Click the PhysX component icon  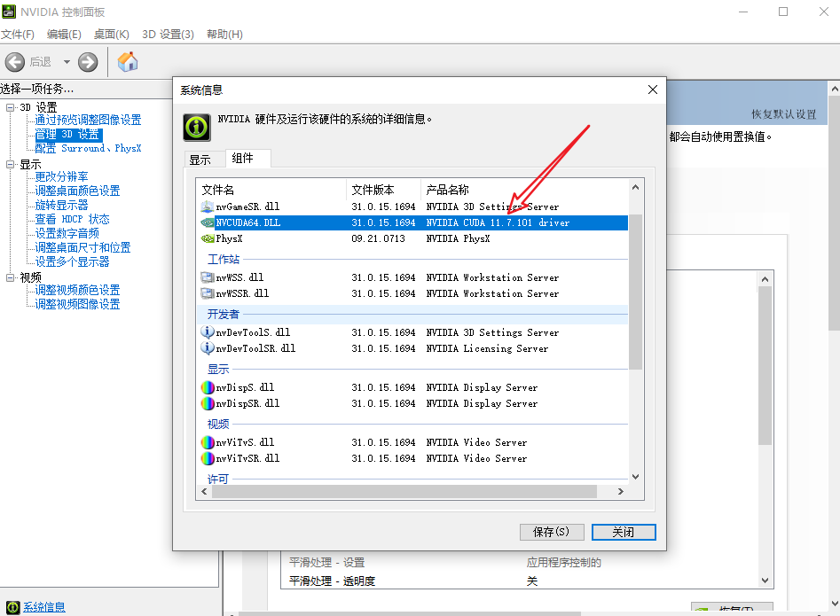point(207,238)
